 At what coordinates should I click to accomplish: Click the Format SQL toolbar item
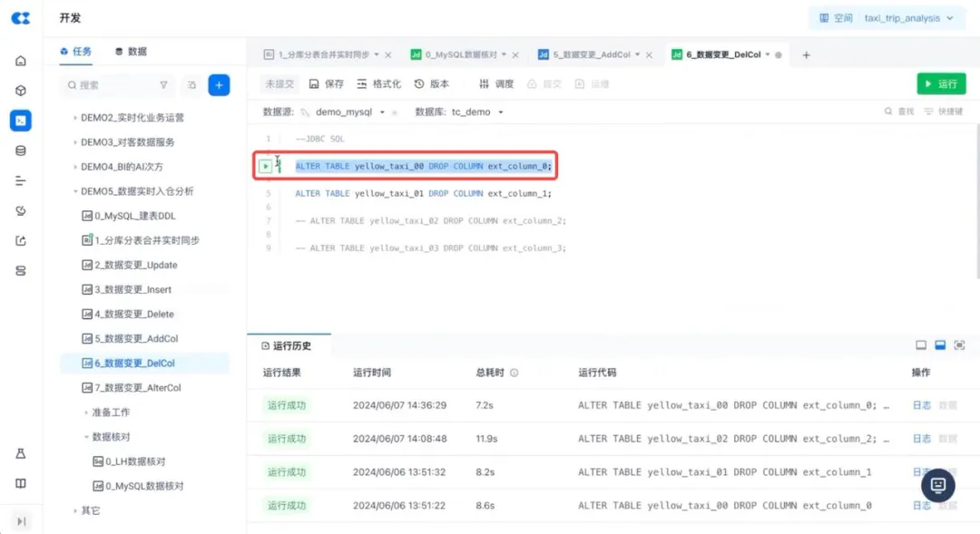[379, 84]
